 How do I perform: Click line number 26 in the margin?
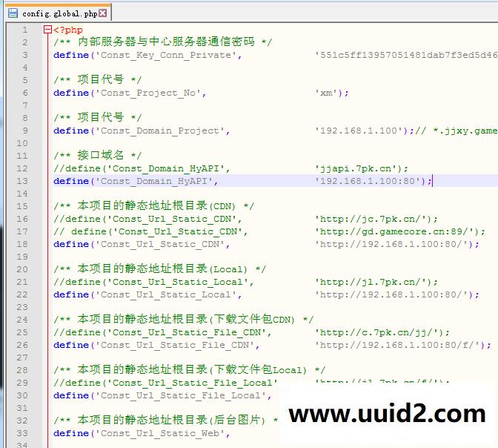coord(24,345)
